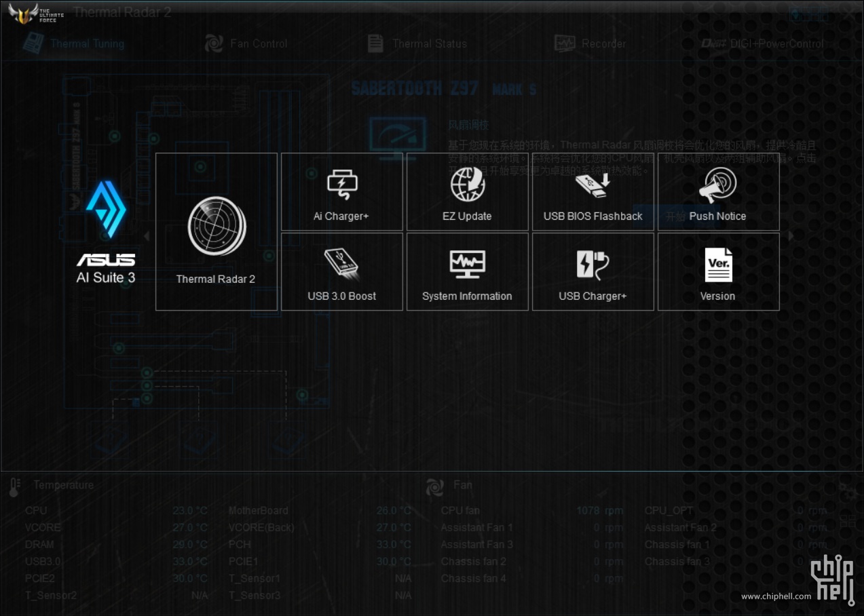
Task: Click the SABERTOOTH Z97 MARK S heading
Action: [444, 89]
